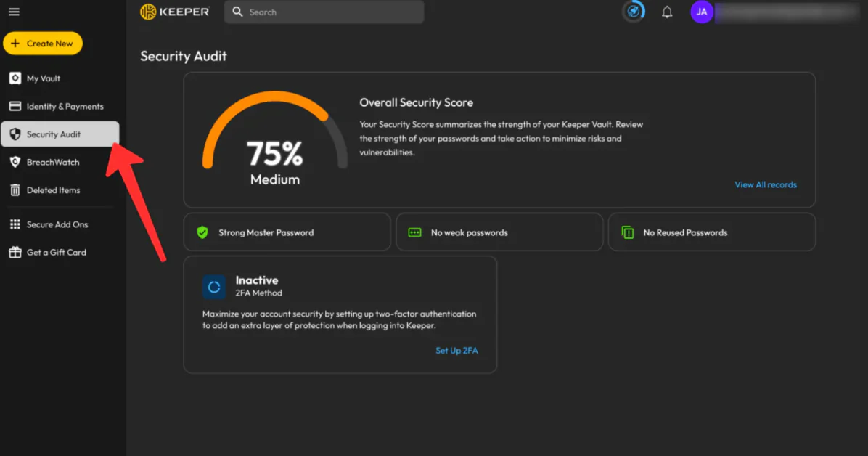This screenshot has width=868, height=456.
Task: Click the green Strong Master Password shield
Action: [202, 232]
